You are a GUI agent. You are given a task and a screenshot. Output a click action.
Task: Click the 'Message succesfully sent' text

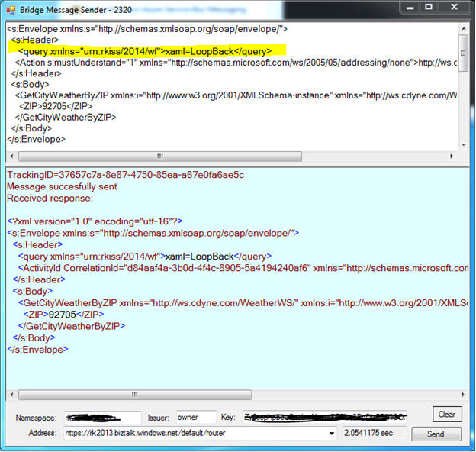[x=62, y=186]
